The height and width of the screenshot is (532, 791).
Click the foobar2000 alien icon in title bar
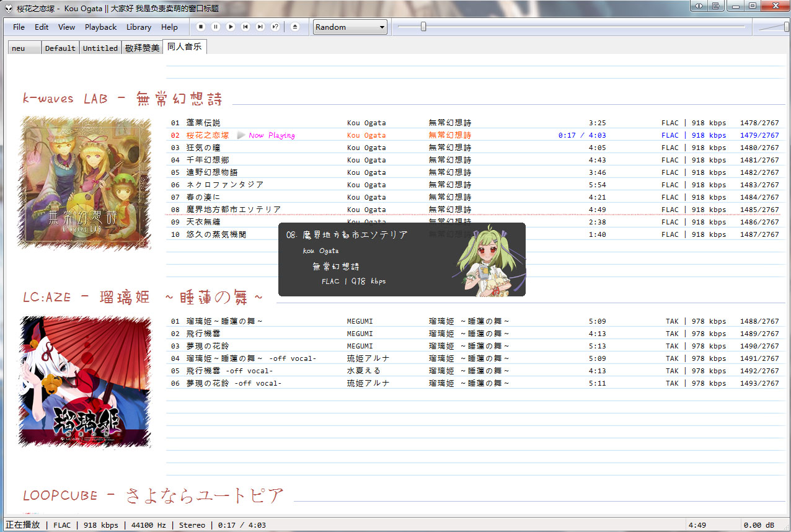click(x=9, y=8)
